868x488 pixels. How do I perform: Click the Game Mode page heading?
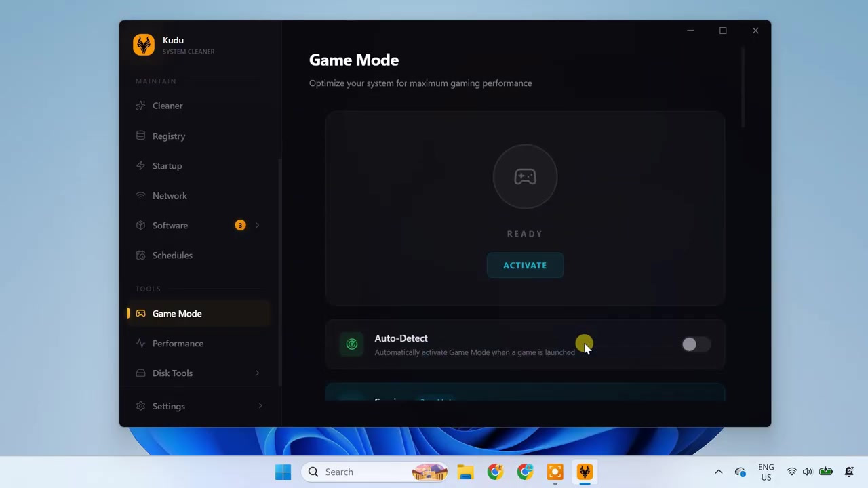(x=354, y=60)
